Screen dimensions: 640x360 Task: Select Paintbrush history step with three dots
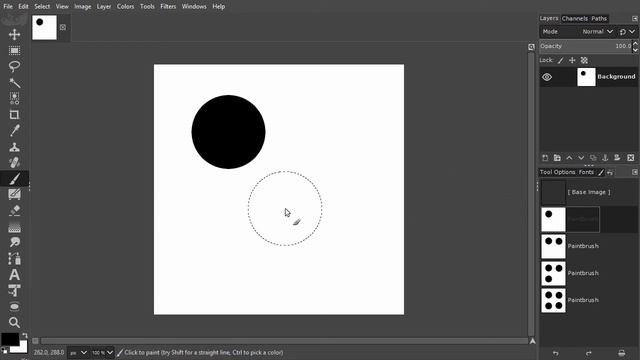click(589, 273)
